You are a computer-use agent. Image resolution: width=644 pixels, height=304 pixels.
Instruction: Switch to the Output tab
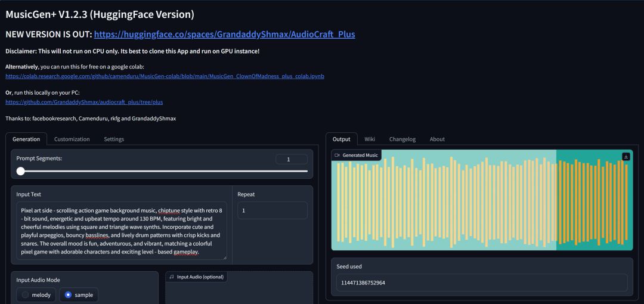pos(341,139)
